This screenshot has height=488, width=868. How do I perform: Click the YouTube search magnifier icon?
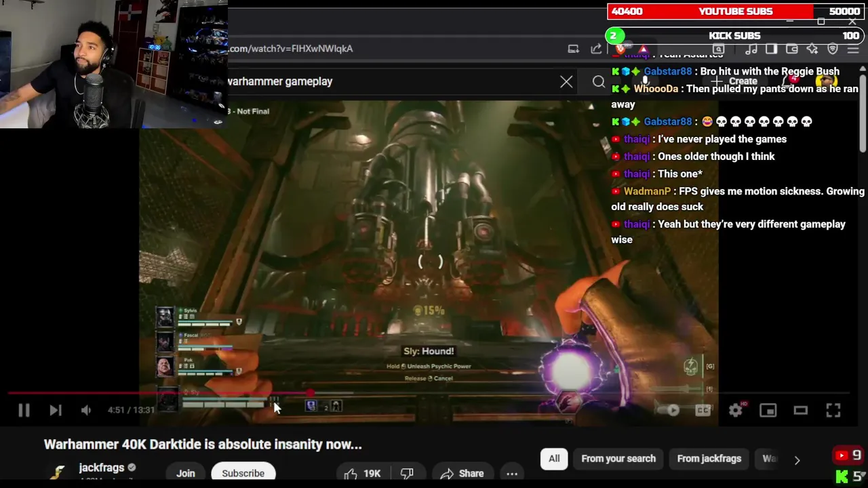coord(598,82)
